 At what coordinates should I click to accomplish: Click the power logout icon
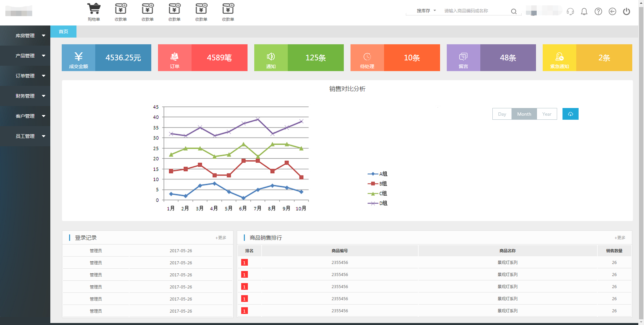tap(626, 12)
